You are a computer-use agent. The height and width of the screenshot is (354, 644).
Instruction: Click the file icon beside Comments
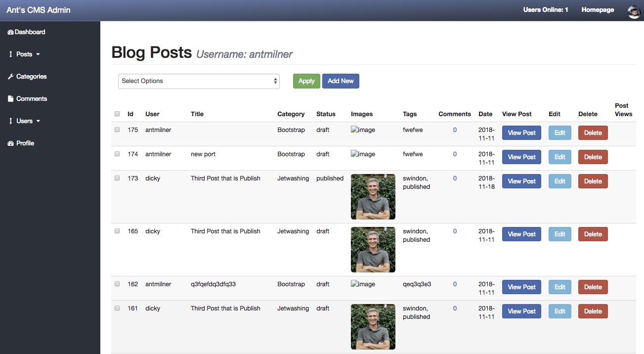11,99
